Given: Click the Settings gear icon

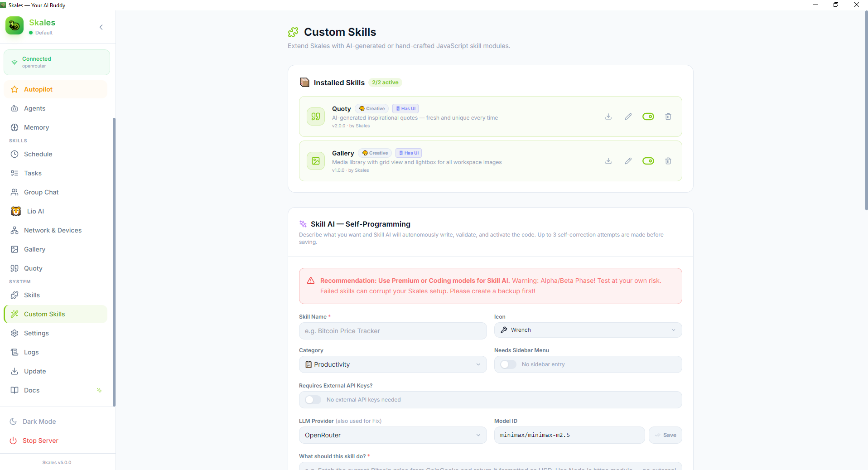Looking at the screenshot, I should coord(14,333).
